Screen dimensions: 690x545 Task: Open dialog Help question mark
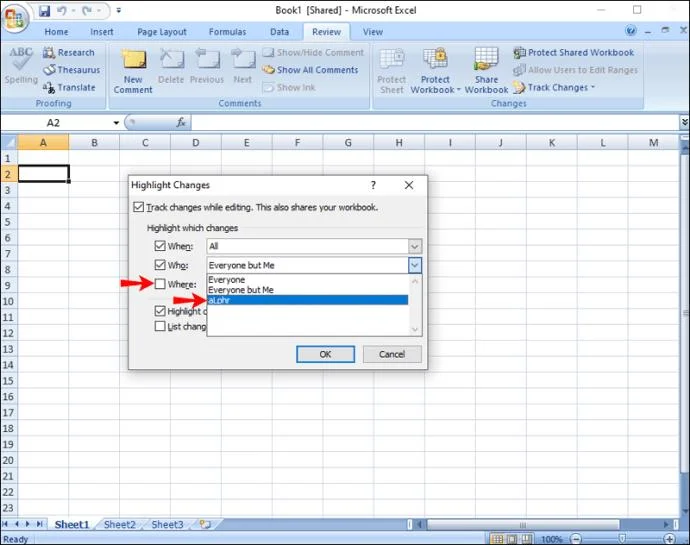[x=373, y=185]
